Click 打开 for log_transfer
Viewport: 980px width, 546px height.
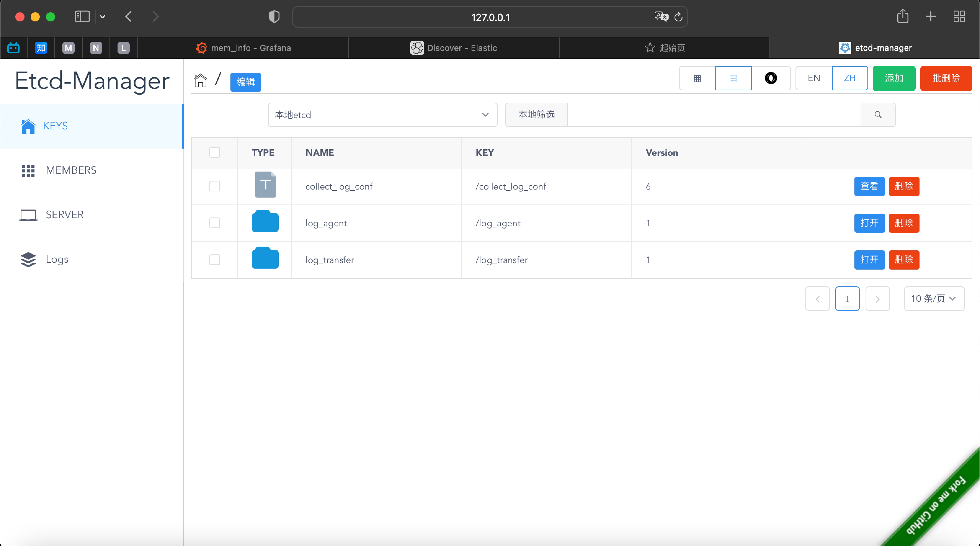pyautogui.click(x=869, y=260)
